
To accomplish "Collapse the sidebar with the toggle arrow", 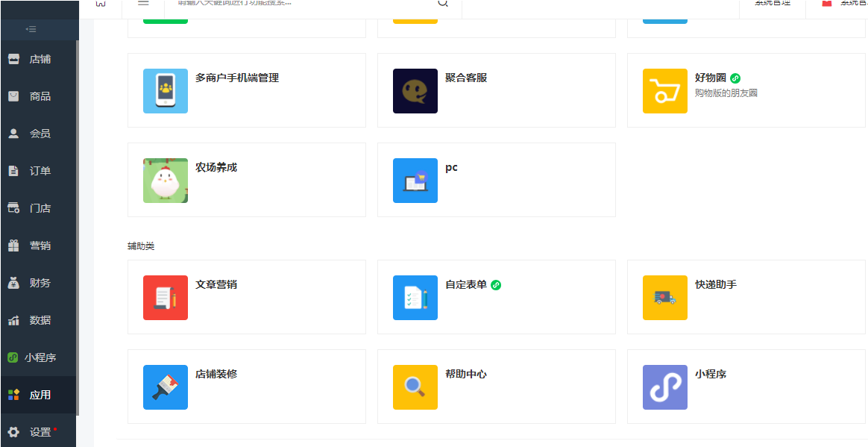I will pyautogui.click(x=31, y=29).
